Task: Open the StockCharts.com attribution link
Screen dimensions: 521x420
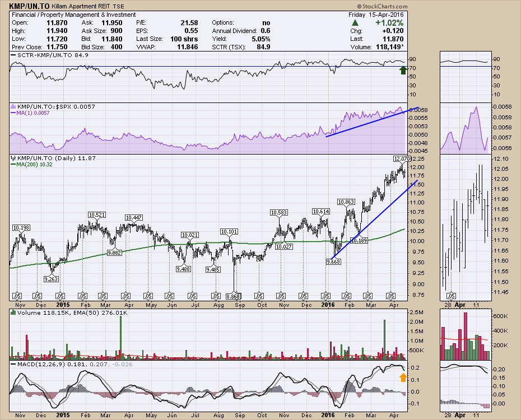Action: [382, 6]
